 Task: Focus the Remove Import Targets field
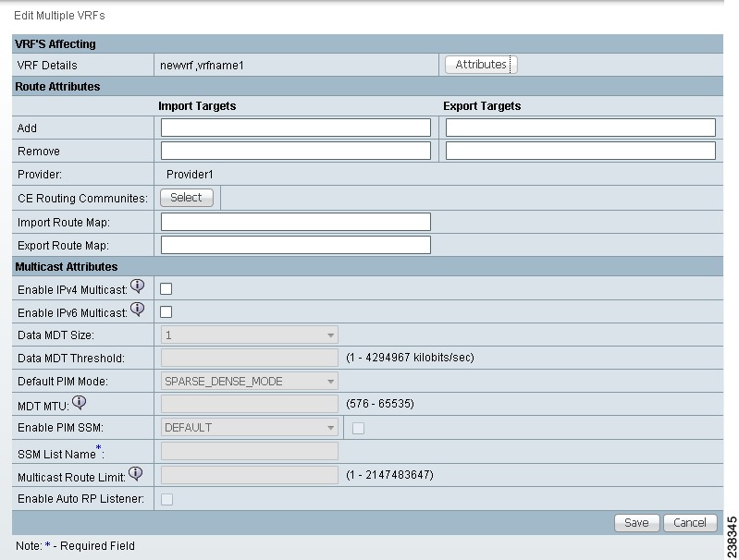point(295,151)
